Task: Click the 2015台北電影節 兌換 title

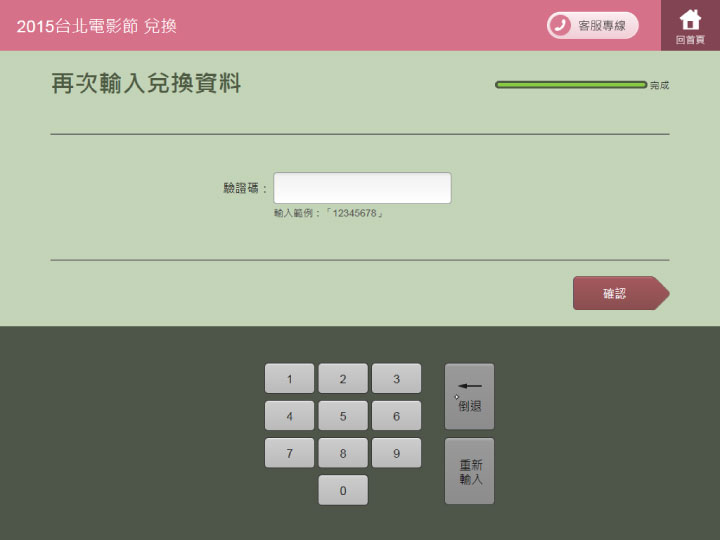Action: (x=97, y=26)
